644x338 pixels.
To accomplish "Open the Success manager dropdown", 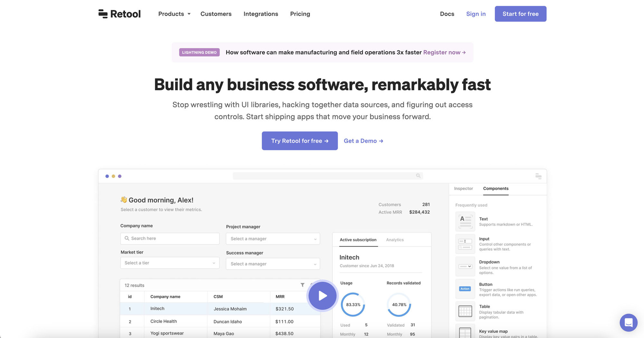I will [x=273, y=264].
